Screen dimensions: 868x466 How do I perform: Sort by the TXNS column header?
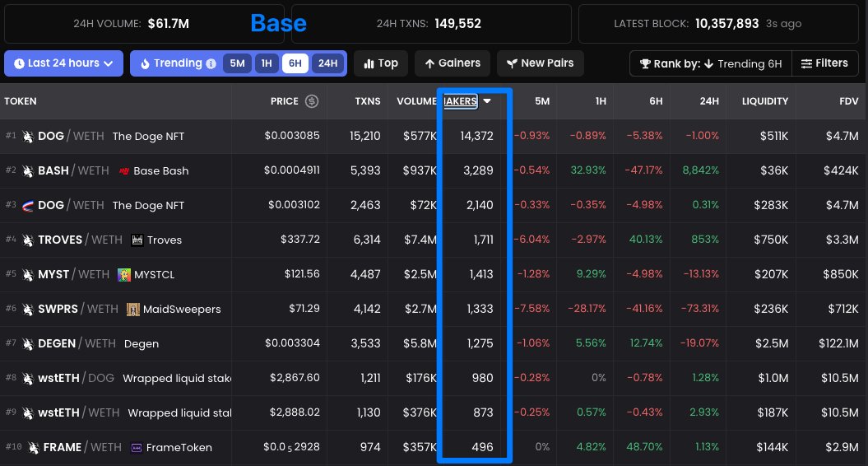click(368, 101)
